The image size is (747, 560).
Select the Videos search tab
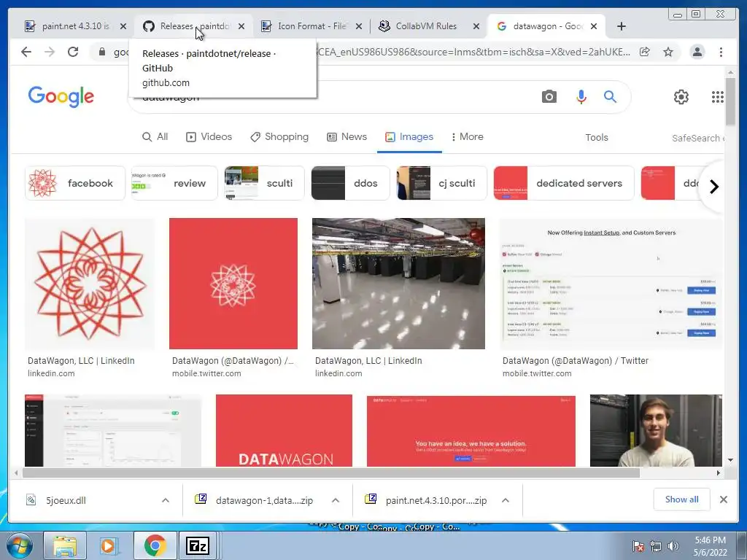[x=209, y=136]
